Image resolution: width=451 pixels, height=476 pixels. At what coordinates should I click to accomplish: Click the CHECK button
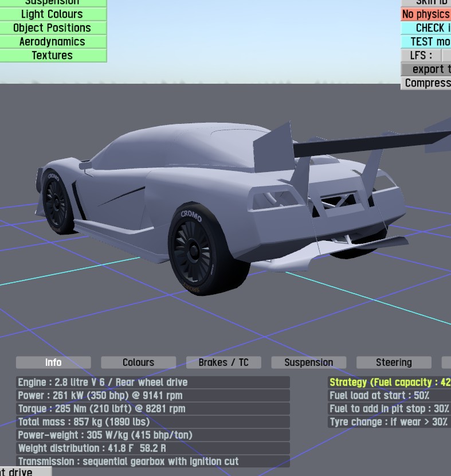coord(426,28)
